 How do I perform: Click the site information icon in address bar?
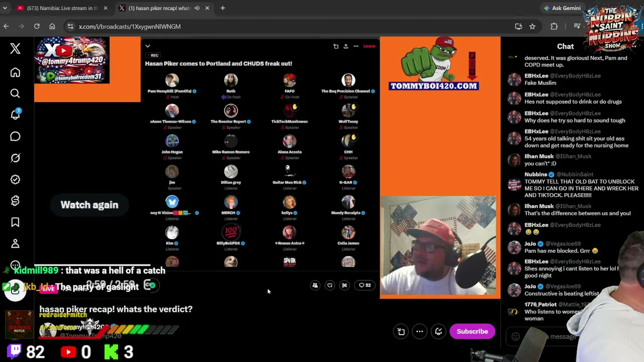[x=70, y=26]
